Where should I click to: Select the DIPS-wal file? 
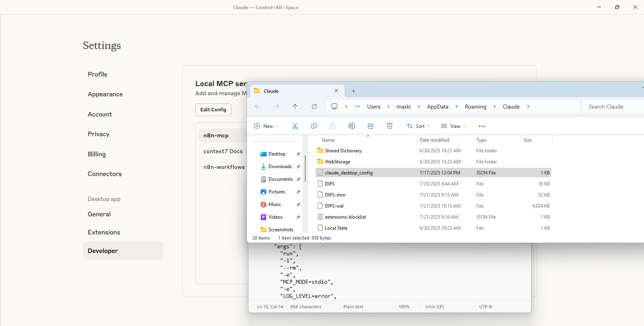[x=433, y=206]
